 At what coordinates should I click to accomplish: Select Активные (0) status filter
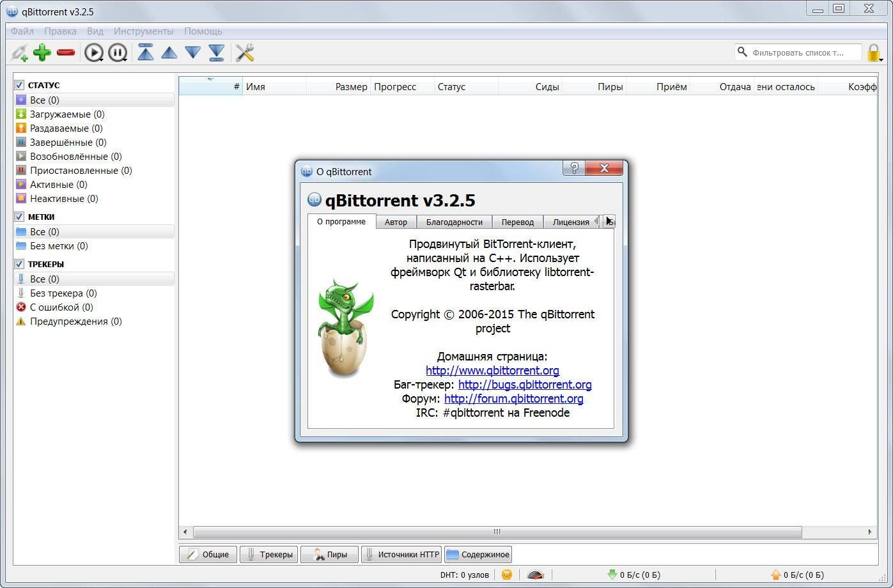(x=94, y=185)
